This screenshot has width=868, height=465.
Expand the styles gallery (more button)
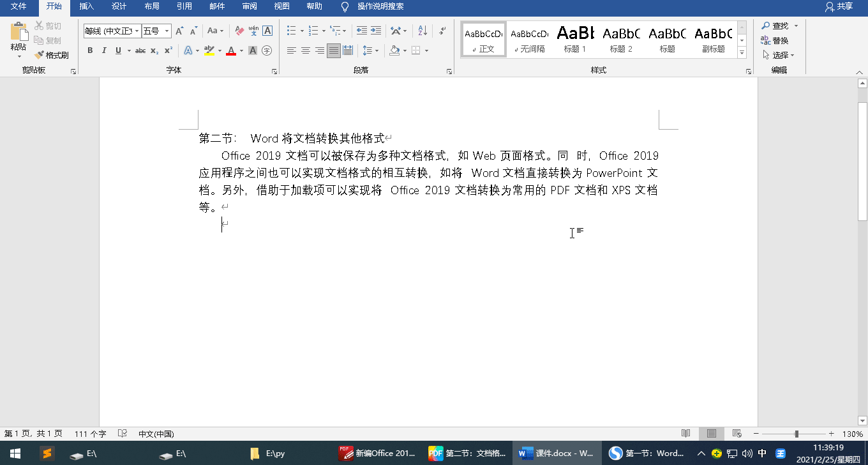coord(742,54)
